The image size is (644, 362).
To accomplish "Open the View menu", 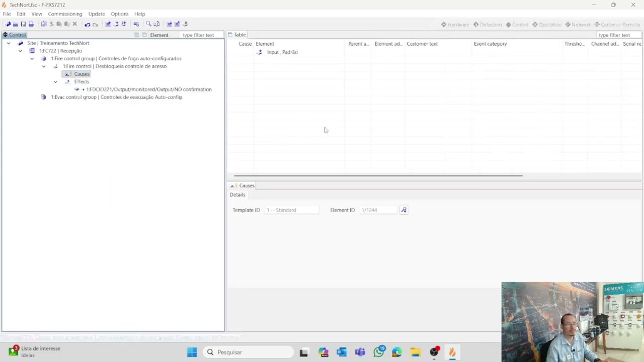I will click(x=37, y=14).
